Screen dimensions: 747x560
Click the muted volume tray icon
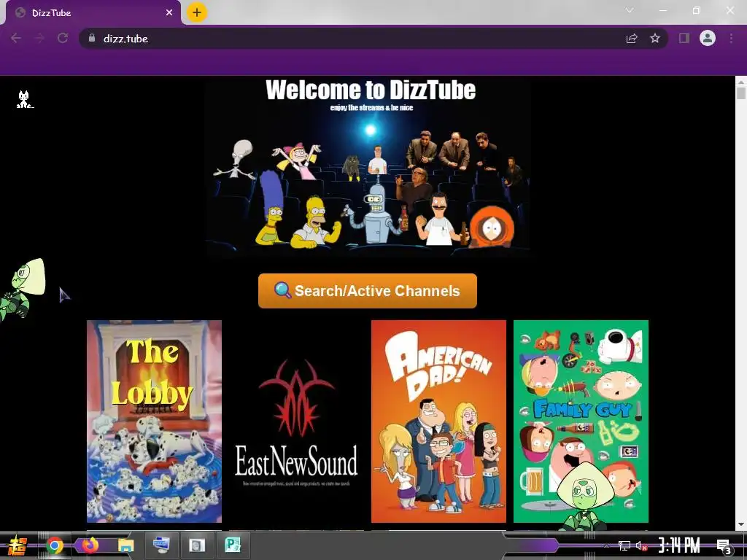[x=642, y=545]
